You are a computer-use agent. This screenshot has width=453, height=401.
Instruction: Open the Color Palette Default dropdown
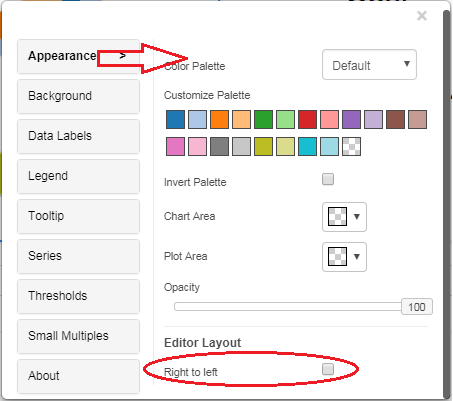[x=369, y=65]
